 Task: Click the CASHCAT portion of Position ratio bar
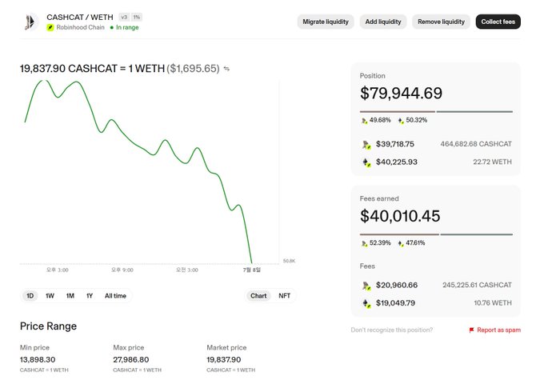click(398, 112)
